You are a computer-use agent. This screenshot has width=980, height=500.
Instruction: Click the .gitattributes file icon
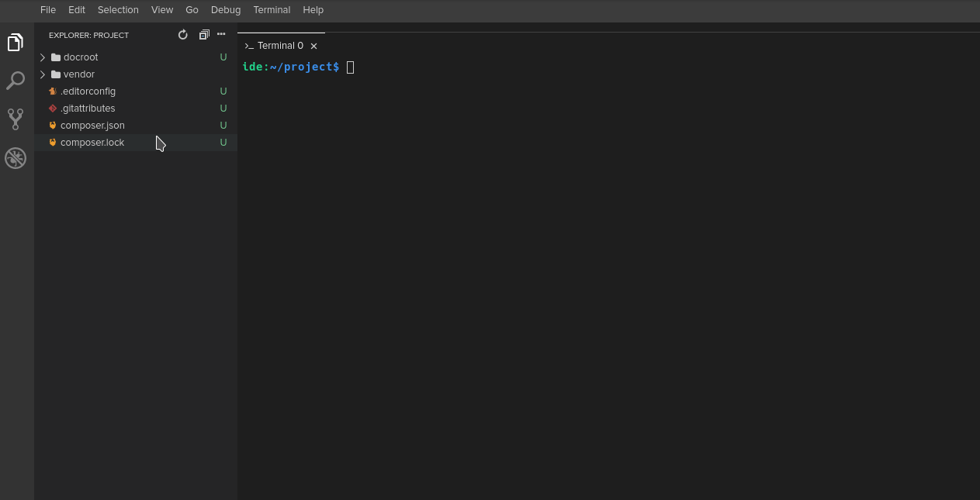[53, 109]
